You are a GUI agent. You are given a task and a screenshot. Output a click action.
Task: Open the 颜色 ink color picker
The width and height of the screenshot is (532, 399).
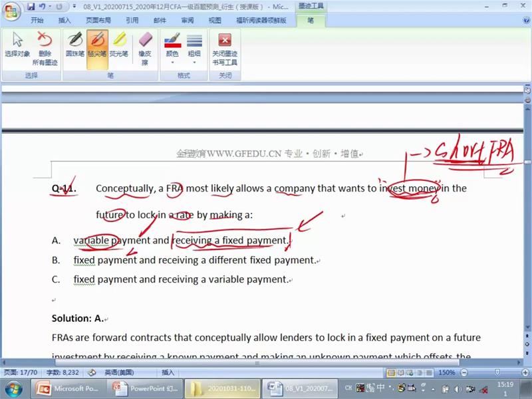click(172, 47)
